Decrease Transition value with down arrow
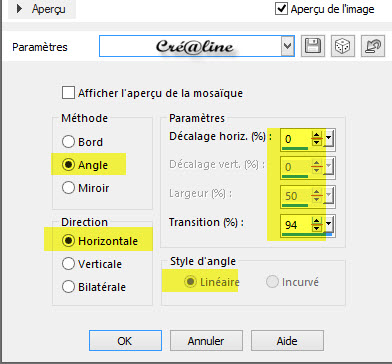The width and height of the screenshot is (392, 364). pos(317,228)
